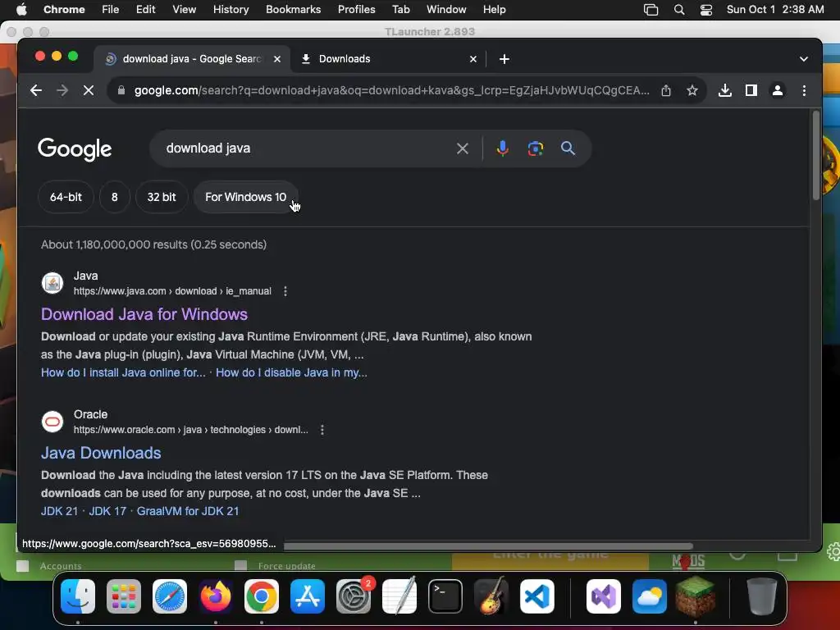Toggle the Chrome side panel icon
840x630 pixels.
tap(751, 90)
